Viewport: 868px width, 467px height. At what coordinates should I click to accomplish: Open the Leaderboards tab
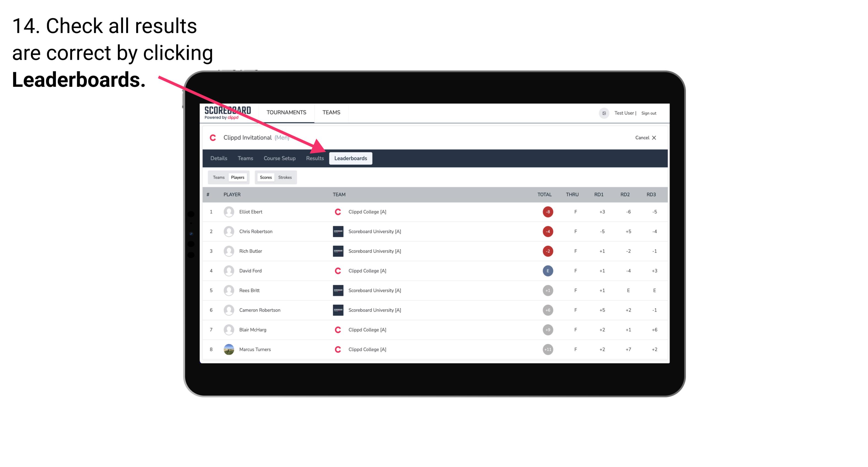click(x=351, y=159)
